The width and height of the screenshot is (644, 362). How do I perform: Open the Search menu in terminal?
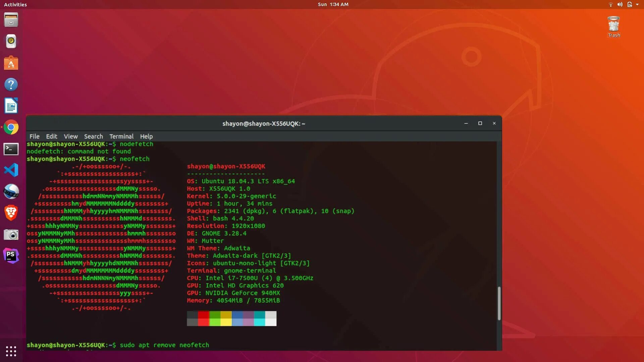pyautogui.click(x=93, y=136)
